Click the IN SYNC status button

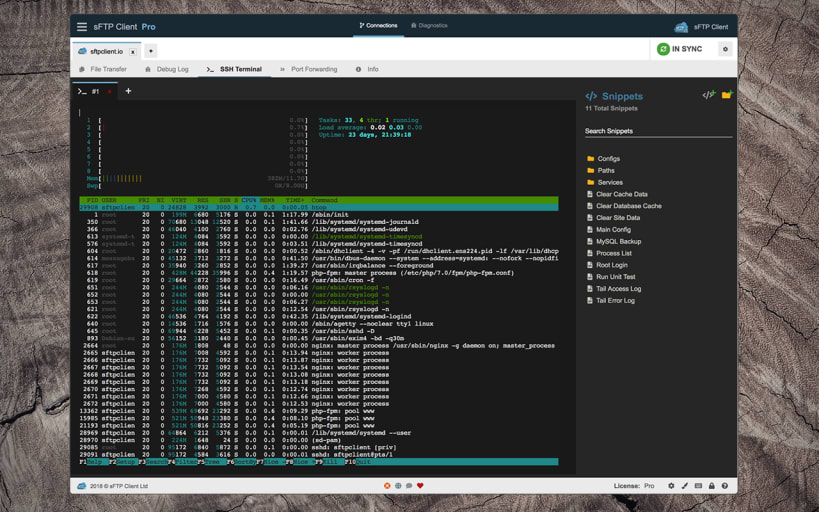pos(679,49)
